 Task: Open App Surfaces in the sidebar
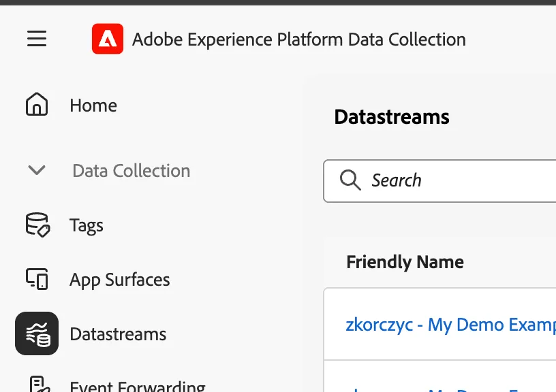tap(120, 280)
